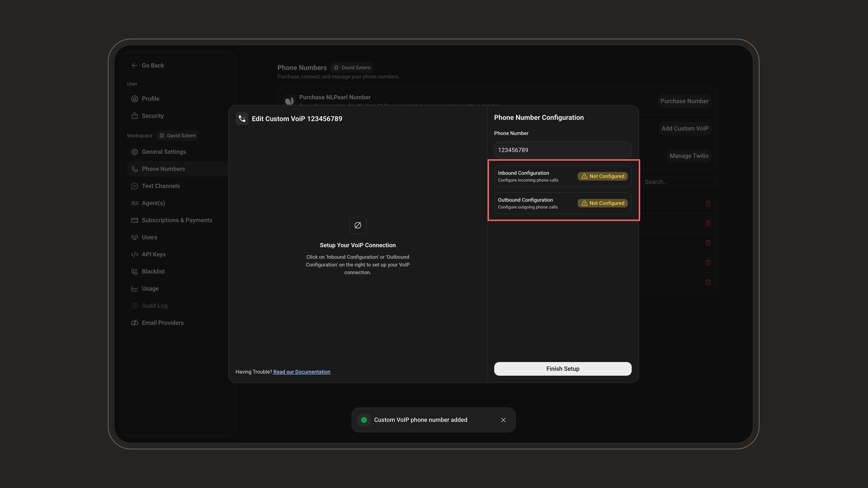Click the Inbound Not Configured warning badge
This screenshot has width=868, height=488.
click(x=603, y=176)
